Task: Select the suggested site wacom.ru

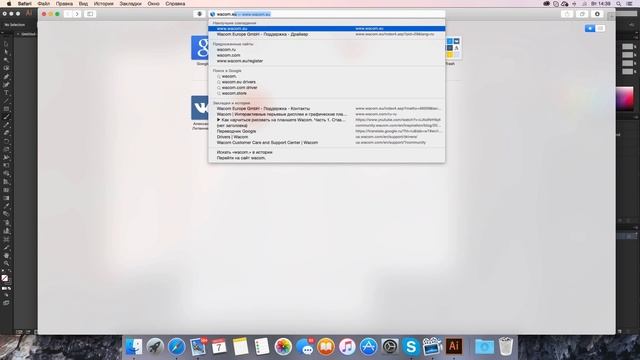Action: click(x=226, y=49)
